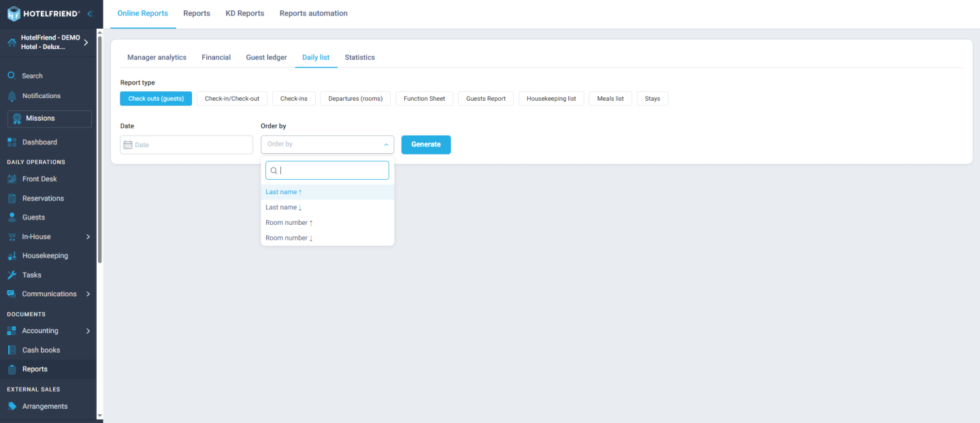Click the In-House cart icon
The width and height of the screenshot is (980, 423).
coord(12,237)
